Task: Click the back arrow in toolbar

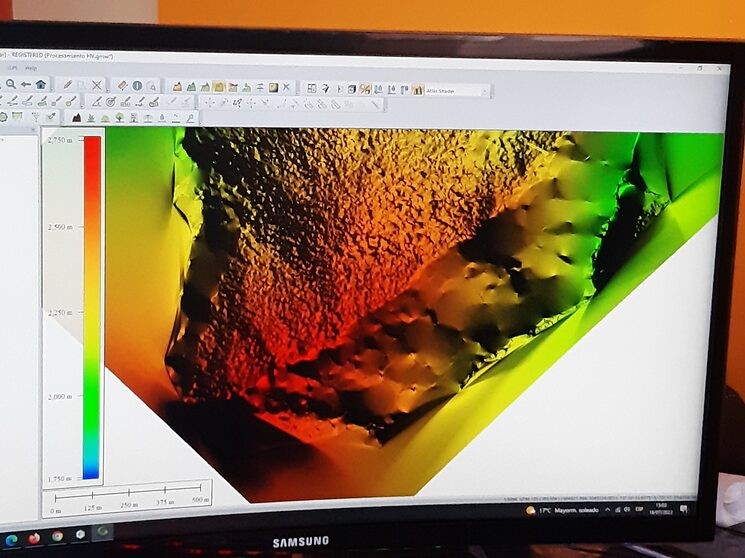Action: (26, 85)
